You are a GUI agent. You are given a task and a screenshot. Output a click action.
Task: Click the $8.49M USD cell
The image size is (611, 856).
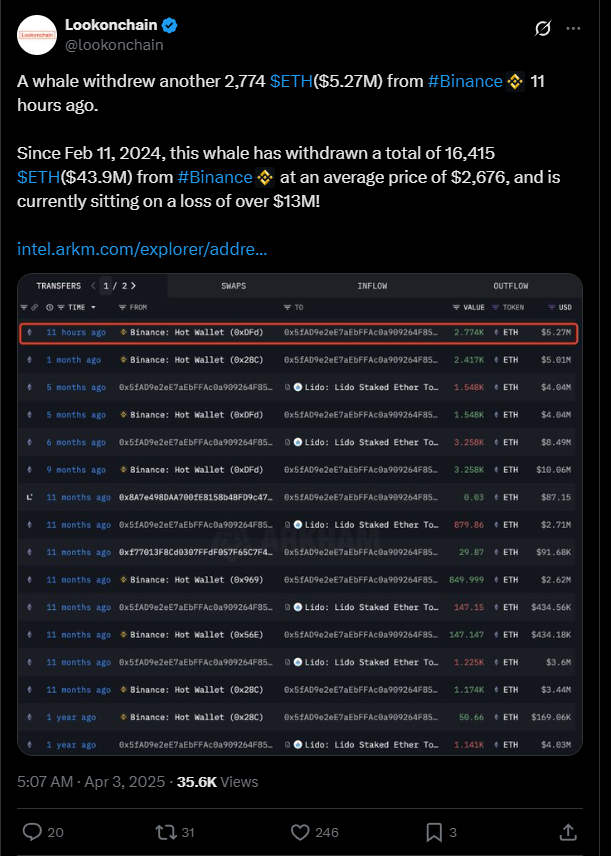point(556,442)
